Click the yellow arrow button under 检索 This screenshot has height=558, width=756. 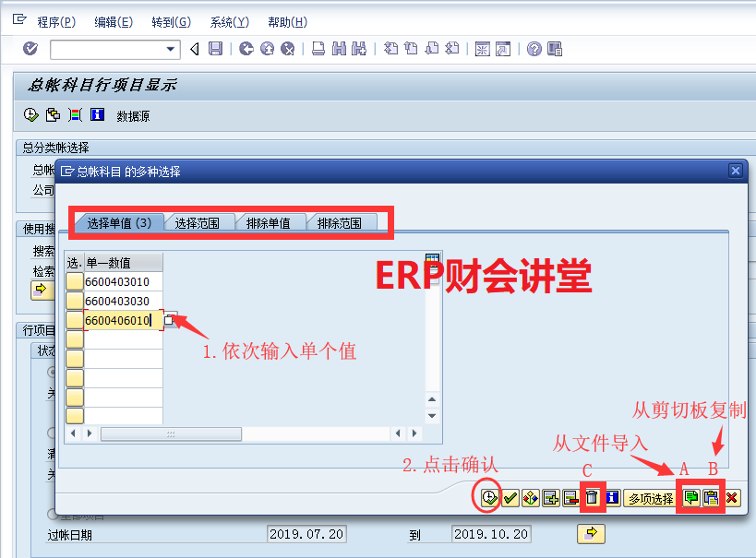click(42, 291)
